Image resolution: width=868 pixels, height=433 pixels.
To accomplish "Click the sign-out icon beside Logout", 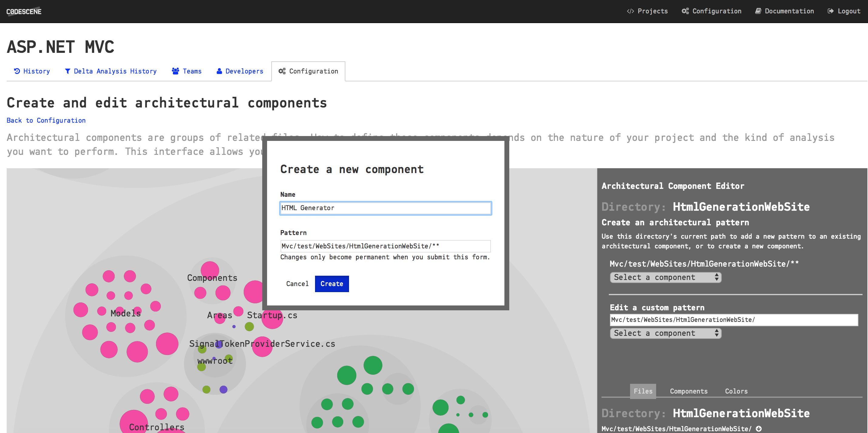I will pos(831,11).
